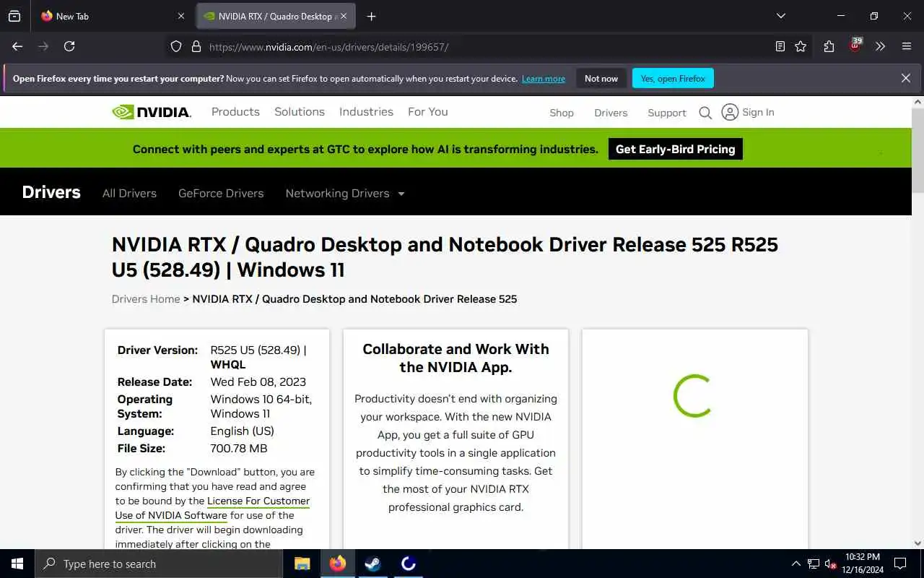Viewport: 924px width, 578px height.
Task: Open Steam from taskbar
Action: [x=373, y=564]
